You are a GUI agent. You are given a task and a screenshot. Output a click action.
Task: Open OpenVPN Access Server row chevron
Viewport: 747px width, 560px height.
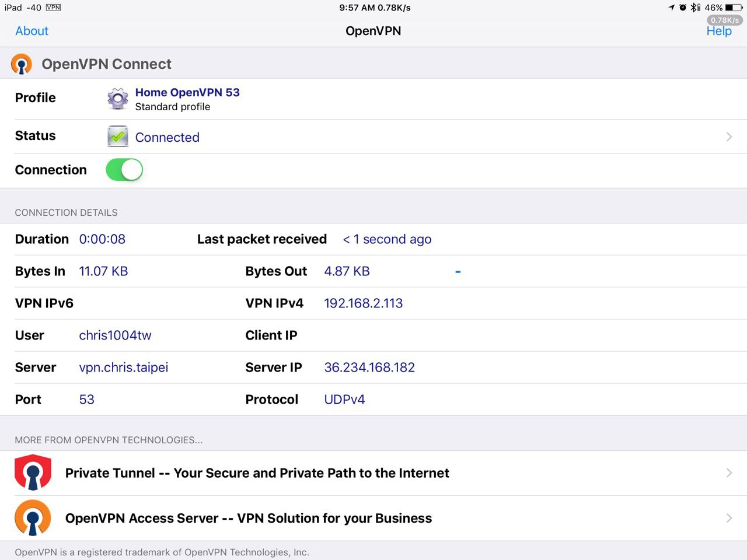click(x=729, y=518)
